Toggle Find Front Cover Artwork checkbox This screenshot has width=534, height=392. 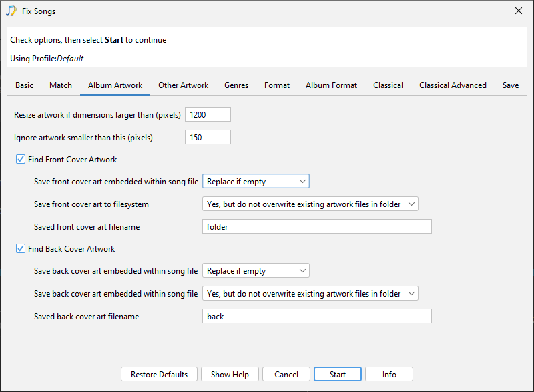pos(20,160)
